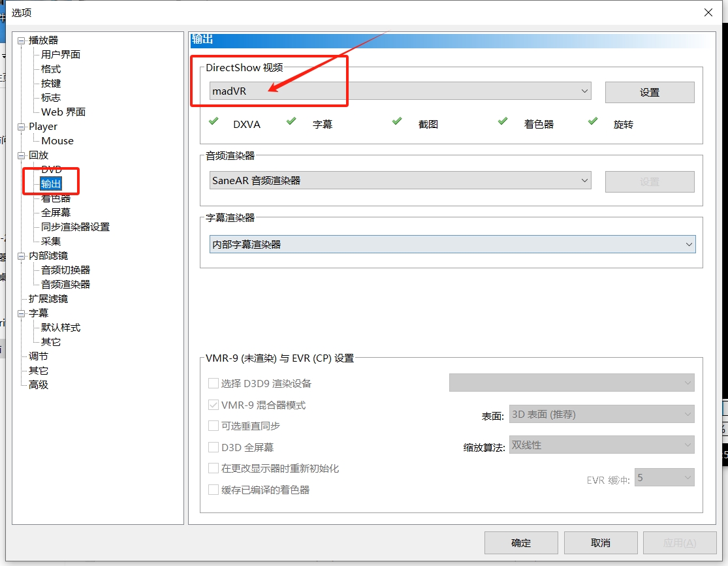Click the 着色器 green checkmark icon
The width and height of the screenshot is (728, 566).
[x=502, y=121]
